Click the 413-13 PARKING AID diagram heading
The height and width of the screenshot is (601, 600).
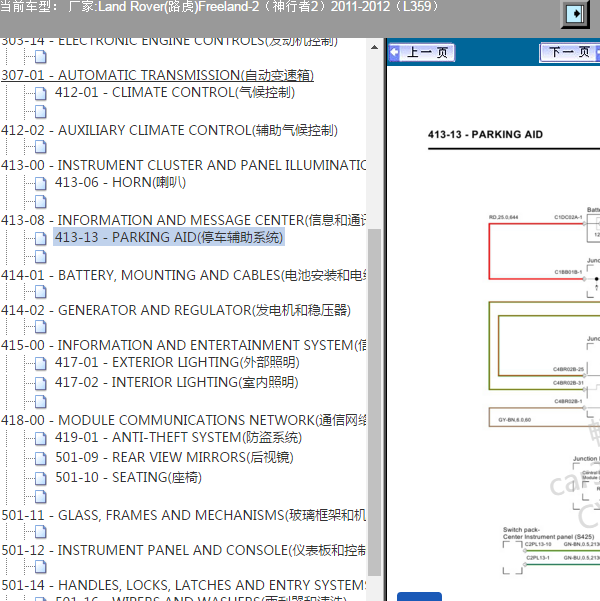485,135
